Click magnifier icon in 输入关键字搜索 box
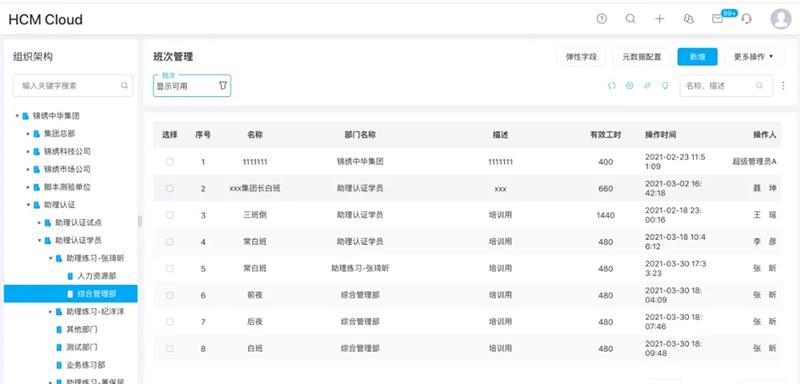Image resolution: width=800 pixels, height=384 pixels. click(124, 86)
